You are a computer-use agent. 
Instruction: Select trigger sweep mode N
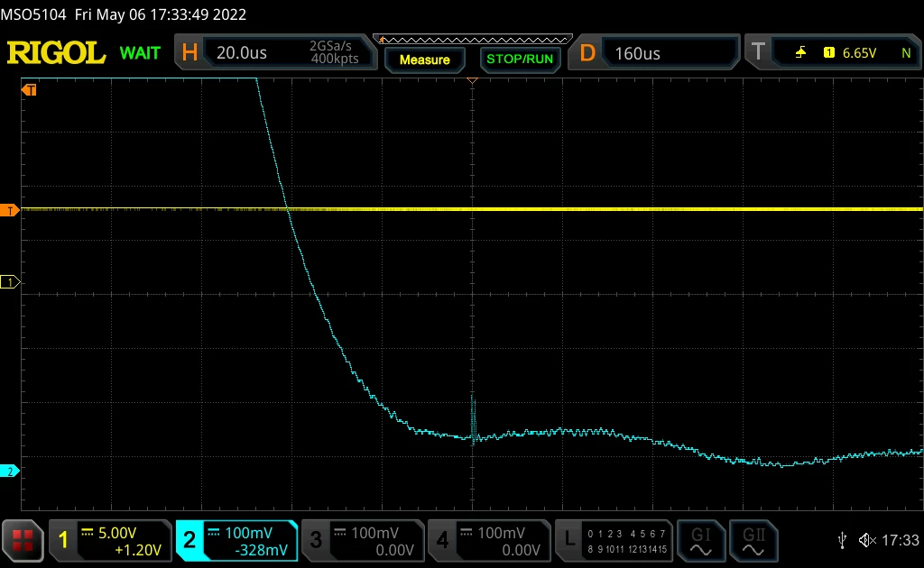coord(906,53)
